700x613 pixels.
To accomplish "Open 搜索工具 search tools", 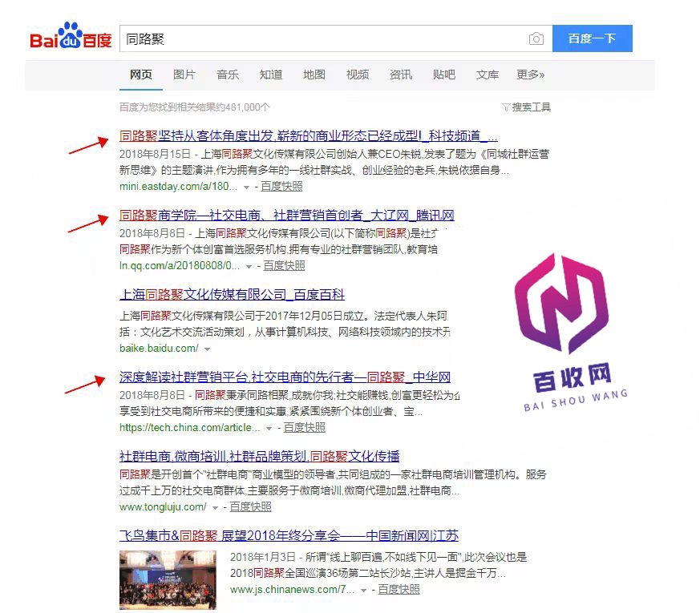I will (532, 107).
